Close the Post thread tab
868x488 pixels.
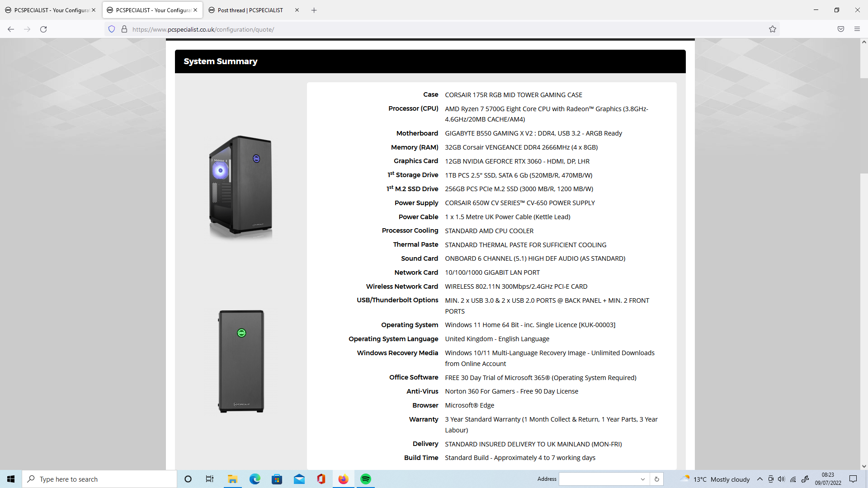click(297, 10)
